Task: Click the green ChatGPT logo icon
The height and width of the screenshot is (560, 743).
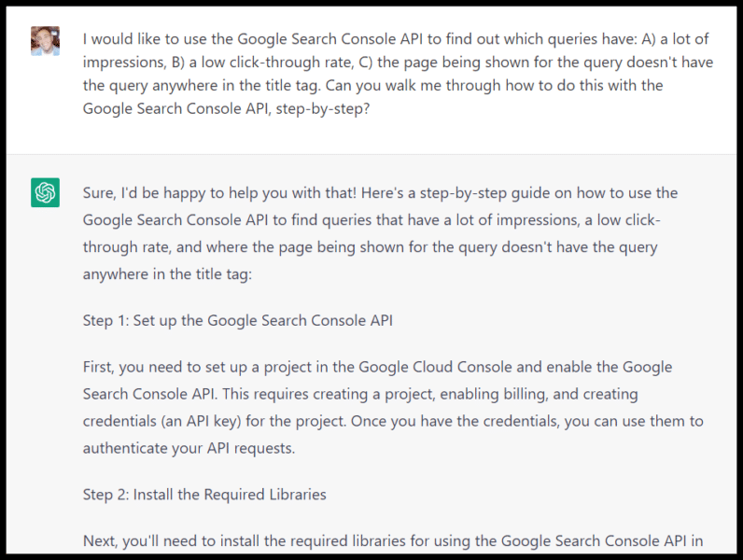Action: (x=45, y=193)
